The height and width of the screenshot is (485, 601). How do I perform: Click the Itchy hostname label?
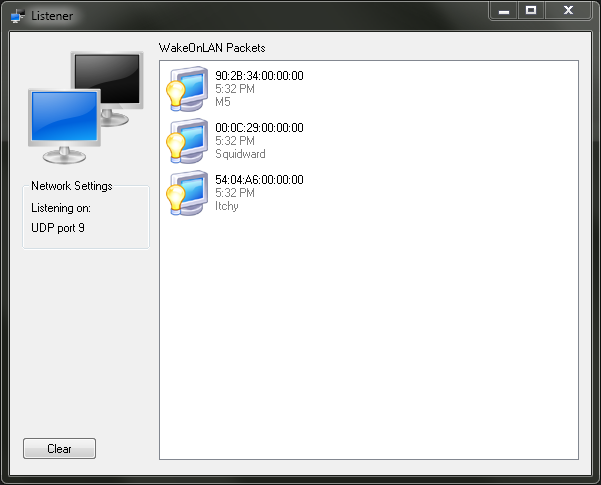(227, 206)
